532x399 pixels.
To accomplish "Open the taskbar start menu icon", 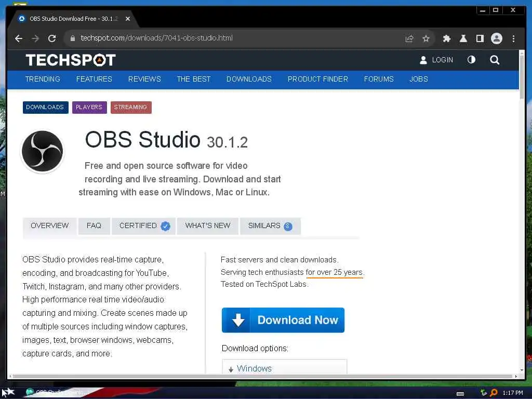I will pos(8,393).
